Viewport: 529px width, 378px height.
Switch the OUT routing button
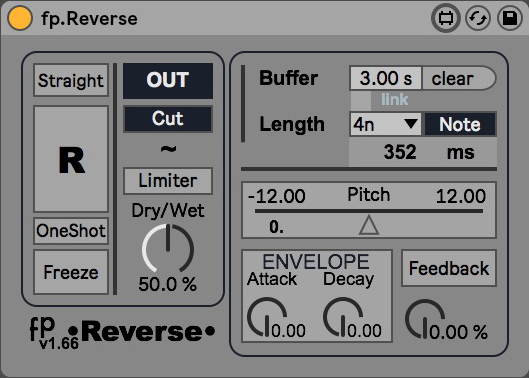[x=168, y=81]
